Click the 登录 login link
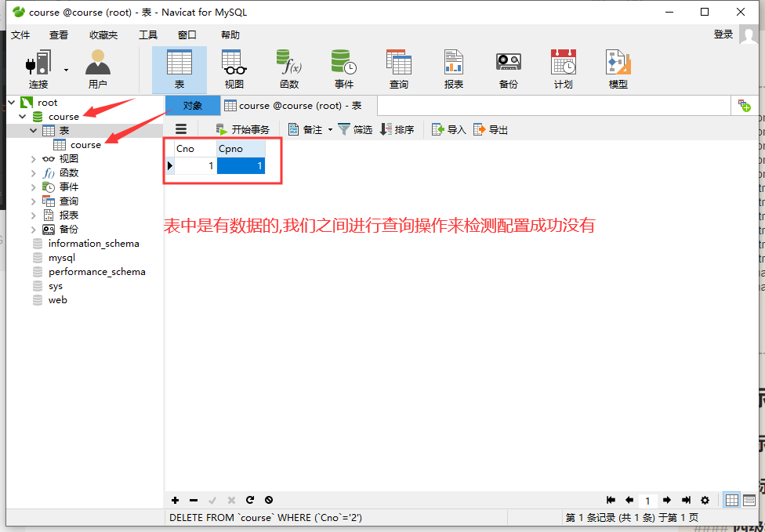 (x=723, y=34)
